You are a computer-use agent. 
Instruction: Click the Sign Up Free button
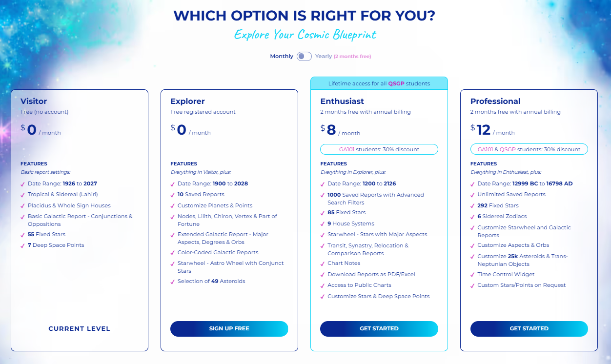229,328
